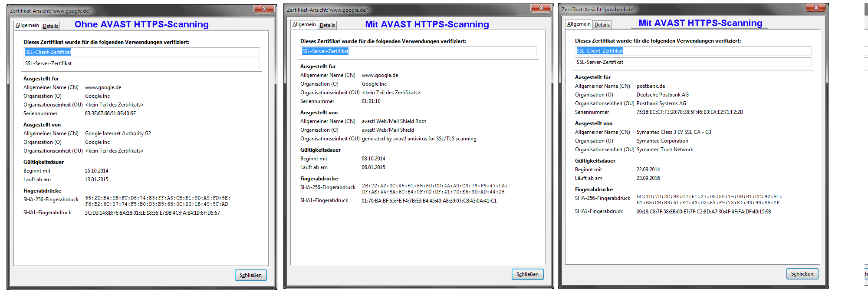The height and width of the screenshot is (296, 868).
Task: Click issuer 'Symantec Class 3 EV SSL CA - G3'
Action: pos(674,132)
